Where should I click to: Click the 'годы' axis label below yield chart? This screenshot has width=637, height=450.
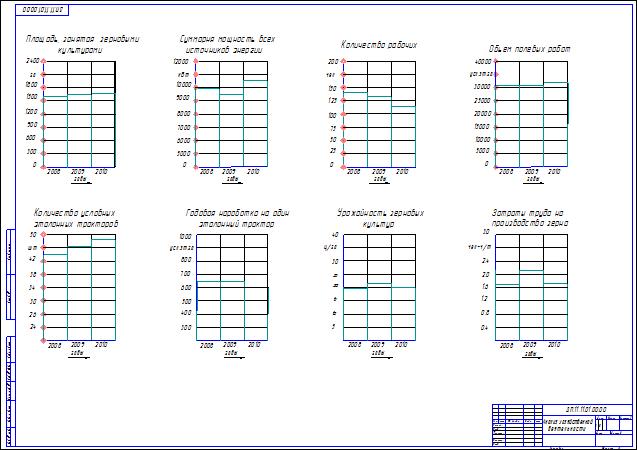tap(378, 353)
